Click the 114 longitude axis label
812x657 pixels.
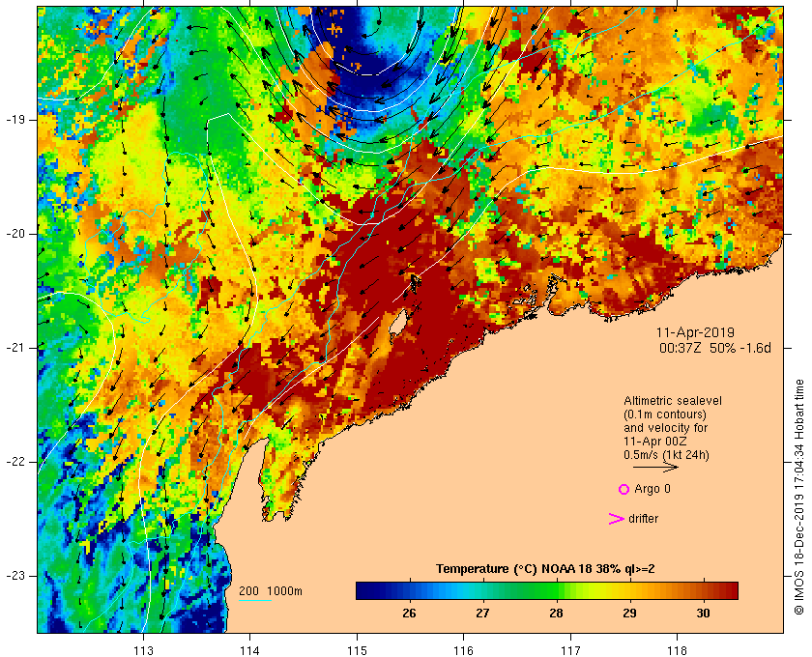[250, 649]
